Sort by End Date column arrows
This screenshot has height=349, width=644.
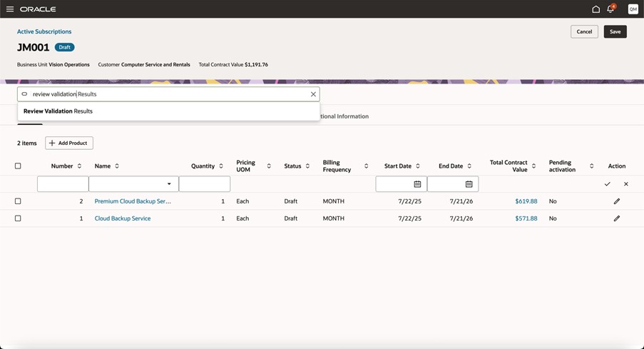coord(469,166)
